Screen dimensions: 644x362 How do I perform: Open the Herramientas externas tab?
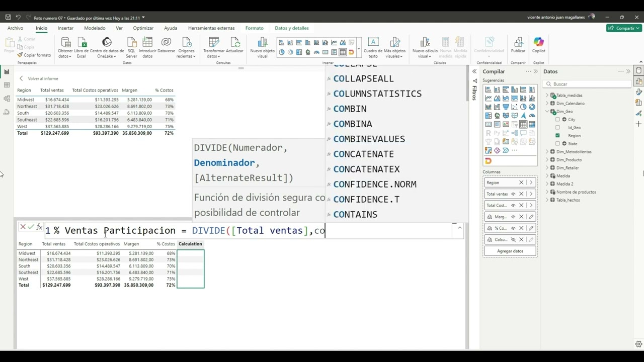[211, 28]
